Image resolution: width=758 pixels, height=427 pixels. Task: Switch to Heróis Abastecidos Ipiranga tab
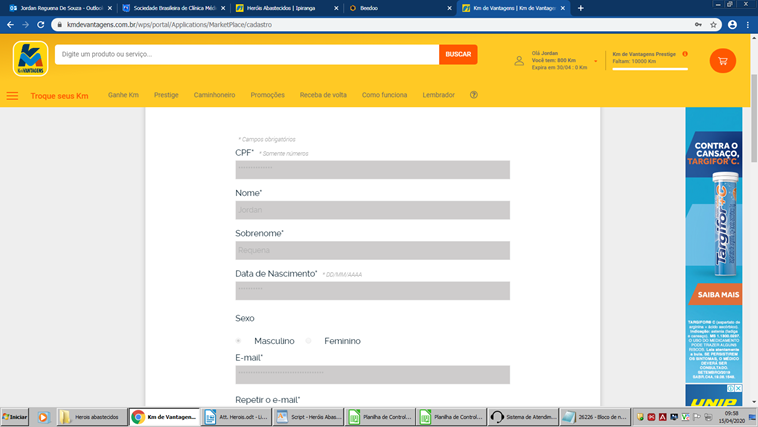[x=286, y=8]
